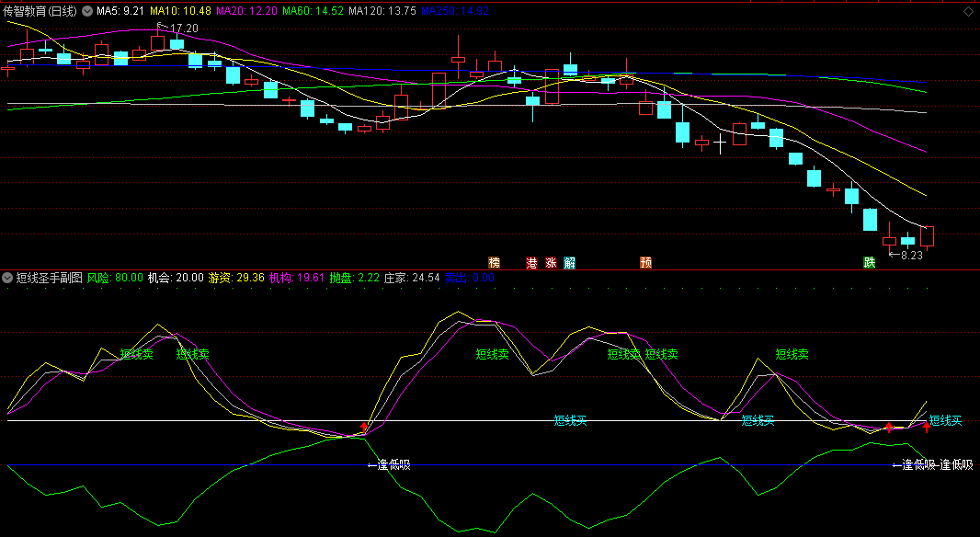
Task: Expand the main chart indicator dropdown arrow
Action: 87,11
